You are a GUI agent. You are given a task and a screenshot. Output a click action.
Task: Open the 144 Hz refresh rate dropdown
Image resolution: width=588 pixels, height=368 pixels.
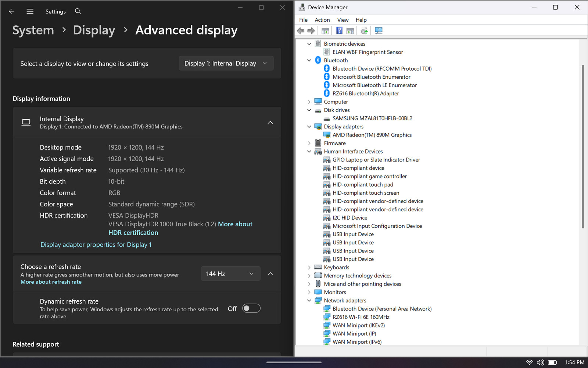pos(230,274)
